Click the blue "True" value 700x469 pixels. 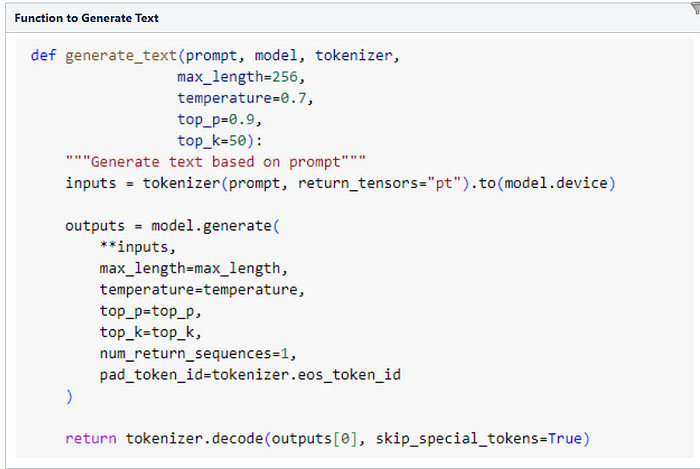[565, 439]
